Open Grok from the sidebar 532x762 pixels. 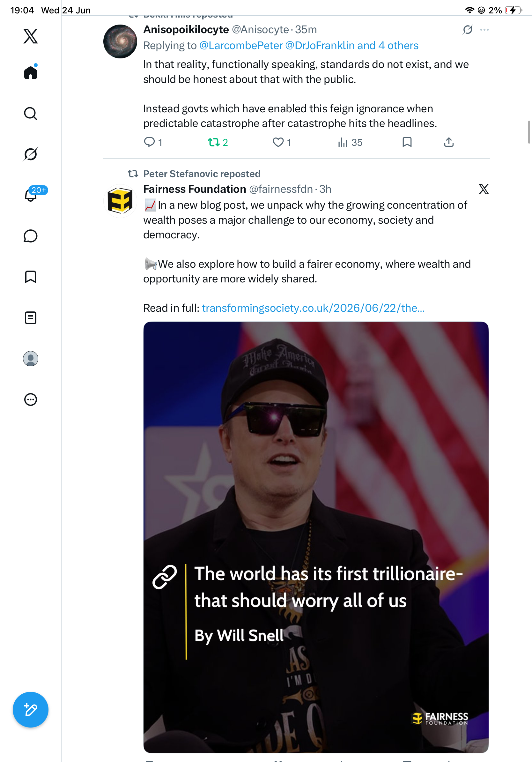click(31, 154)
